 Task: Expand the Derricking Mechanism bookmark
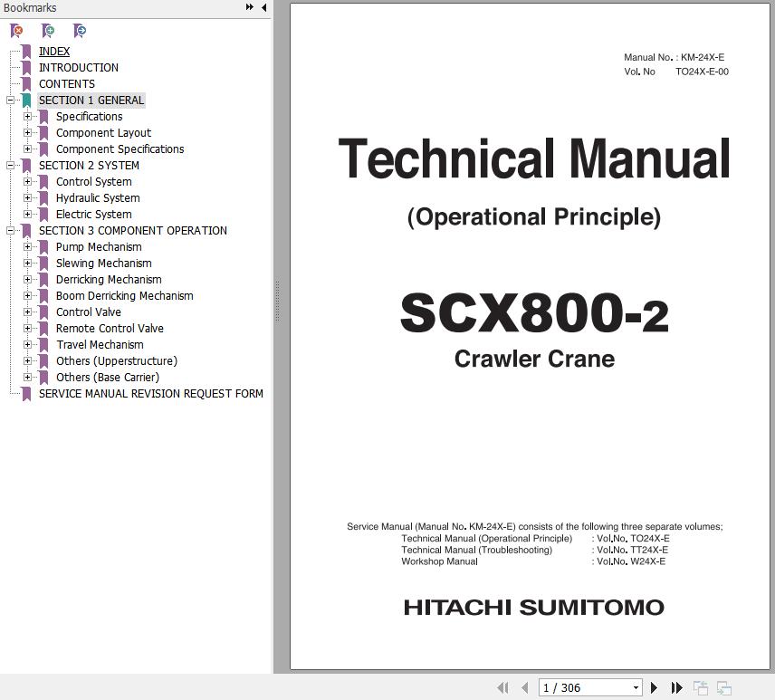[x=28, y=279]
